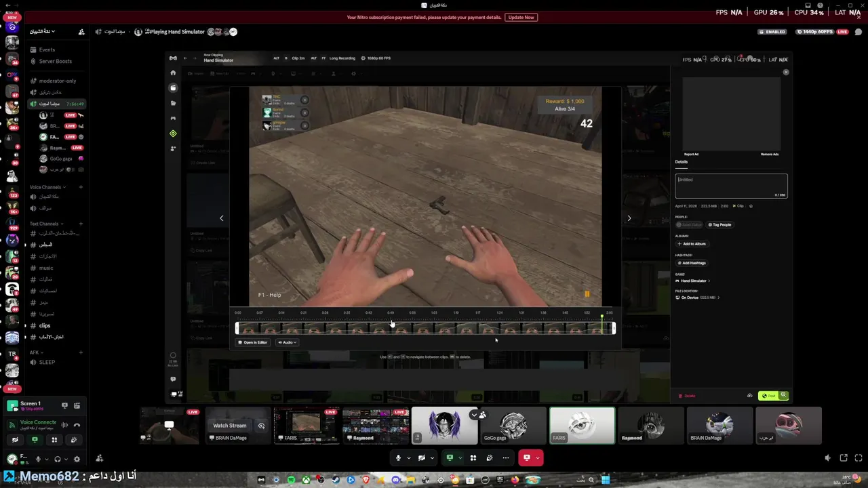The height and width of the screenshot is (488, 868).
Task: Open the activities icon in call controls
Action: (x=473, y=457)
